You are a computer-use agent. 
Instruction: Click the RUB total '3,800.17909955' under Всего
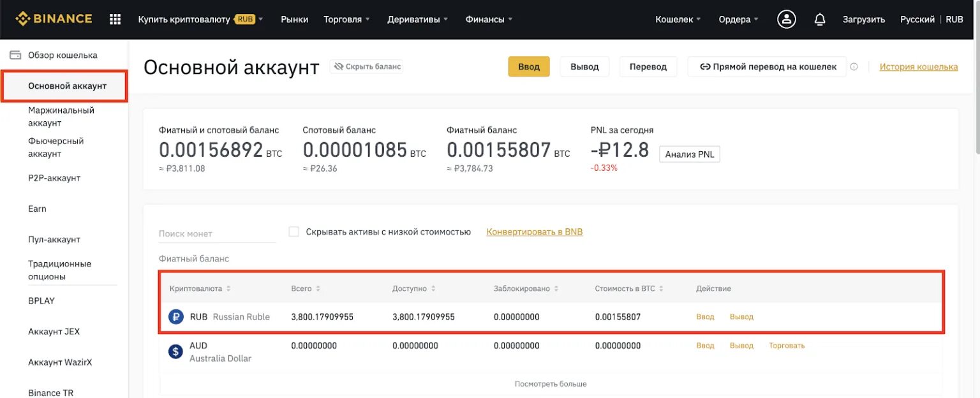pos(322,316)
